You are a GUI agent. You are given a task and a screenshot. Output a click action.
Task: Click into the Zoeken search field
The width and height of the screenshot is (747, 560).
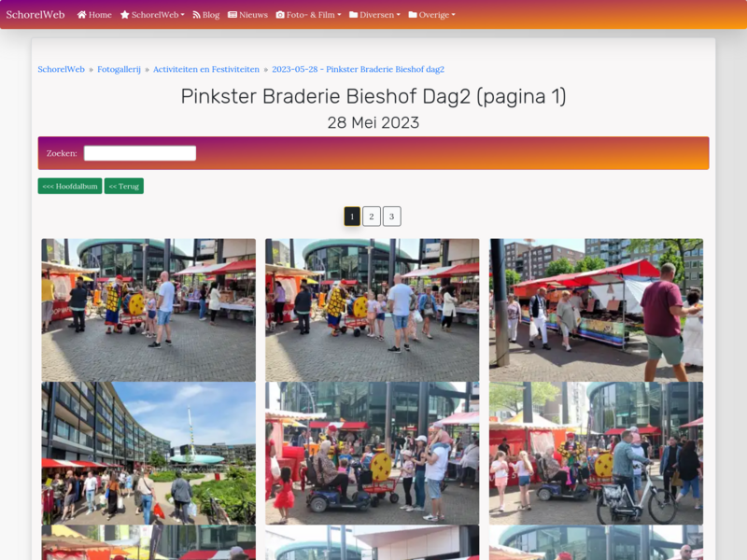coord(140,153)
